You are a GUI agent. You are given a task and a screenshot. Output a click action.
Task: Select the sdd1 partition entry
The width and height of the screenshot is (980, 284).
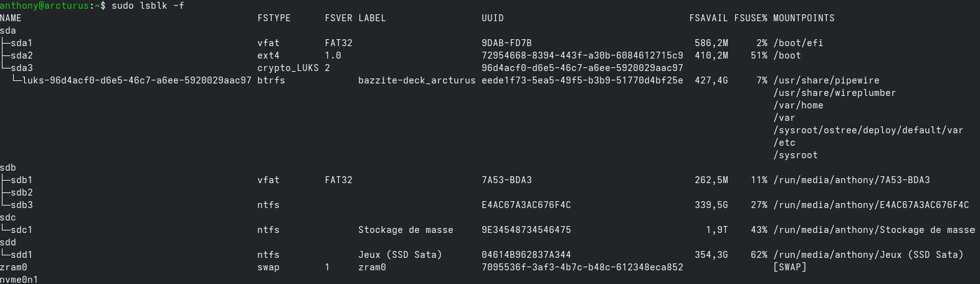pos(21,255)
